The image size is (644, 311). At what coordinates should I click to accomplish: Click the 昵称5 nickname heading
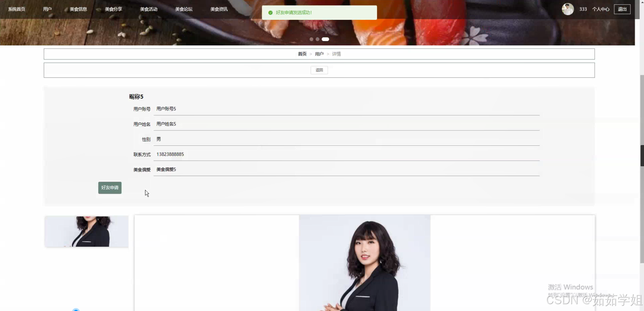click(x=136, y=97)
